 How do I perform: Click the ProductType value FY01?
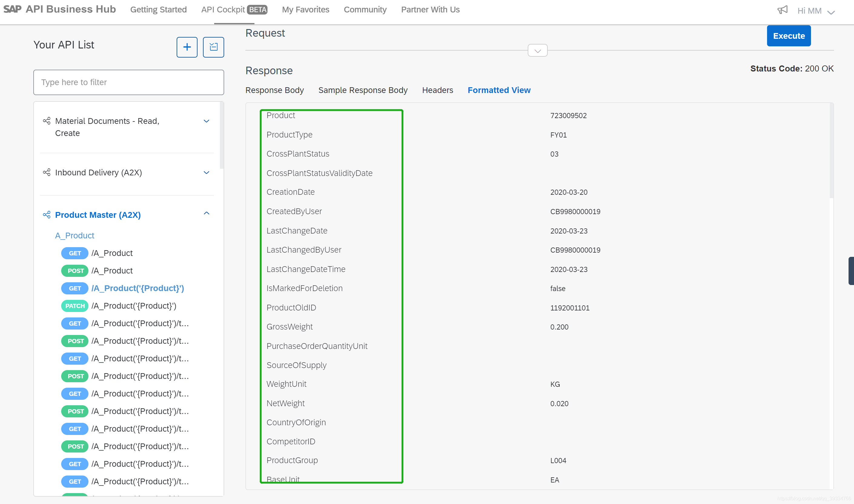point(558,135)
